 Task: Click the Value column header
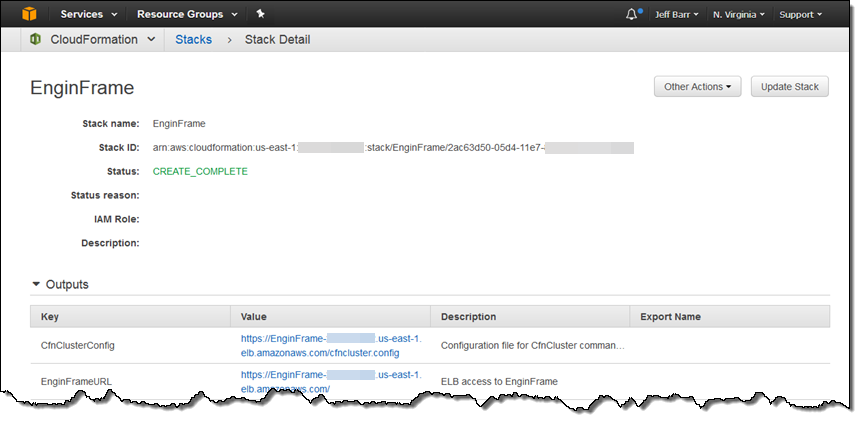256,316
